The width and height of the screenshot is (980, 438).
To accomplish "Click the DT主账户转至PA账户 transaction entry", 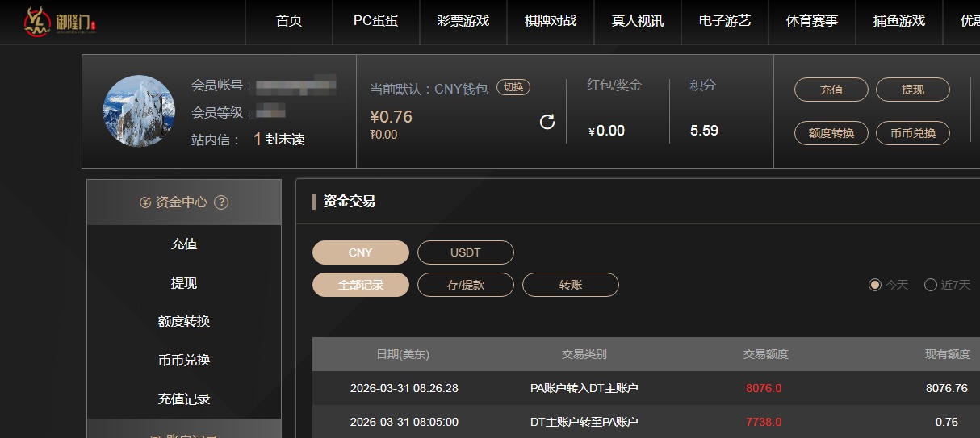I will (584, 422).
